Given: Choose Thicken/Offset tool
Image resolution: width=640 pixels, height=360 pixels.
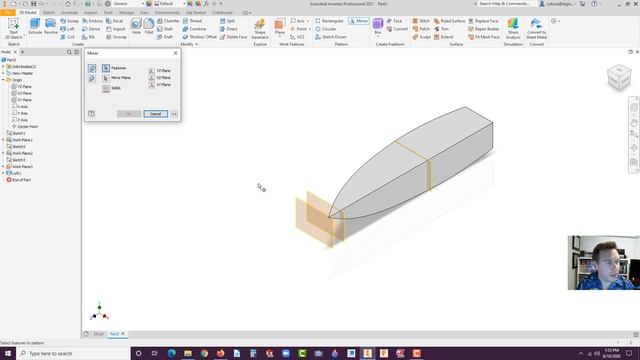Looking at the screenshot, I should [x=200, y=37].
